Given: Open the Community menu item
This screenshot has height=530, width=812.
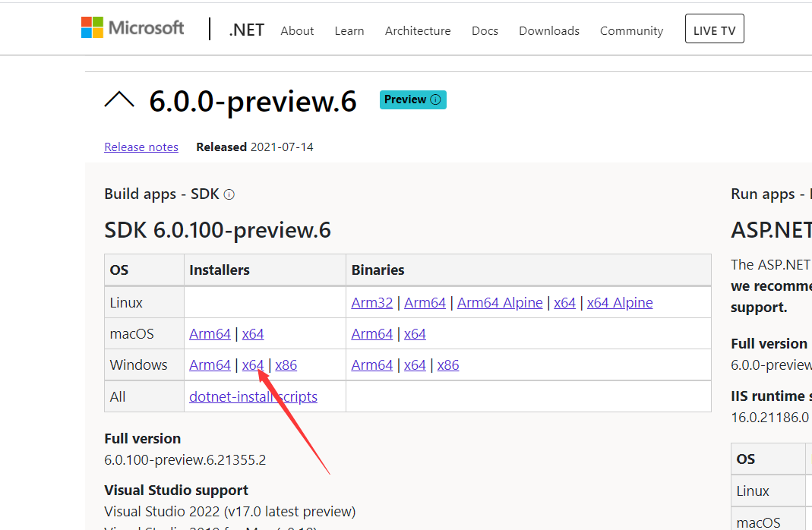Looking at the screenshot, I should pos(631,31).
